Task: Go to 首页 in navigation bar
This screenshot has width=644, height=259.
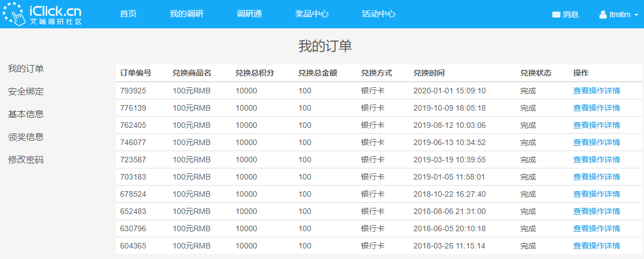Action: pyautogui.click(x=128, y=14)
